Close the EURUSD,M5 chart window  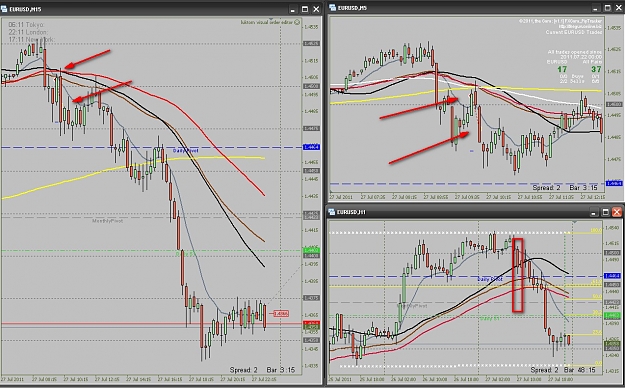coord(619,8)
